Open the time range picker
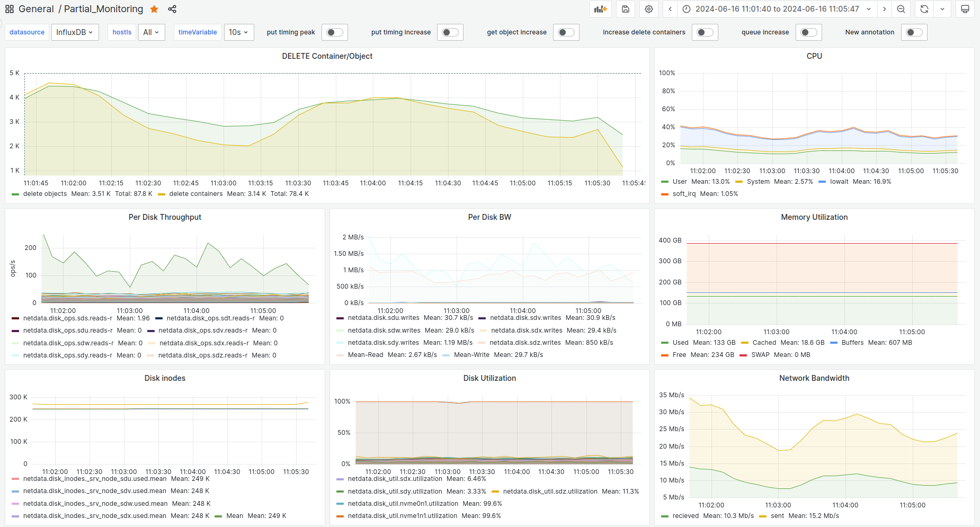The height and width of the screenshot is (527, 980). [777, 9]
